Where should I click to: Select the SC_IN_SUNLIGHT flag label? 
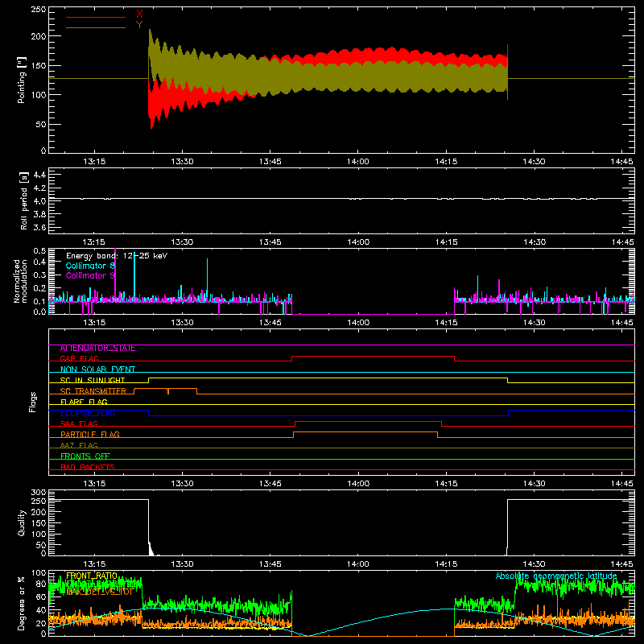(x=93, y=380)
